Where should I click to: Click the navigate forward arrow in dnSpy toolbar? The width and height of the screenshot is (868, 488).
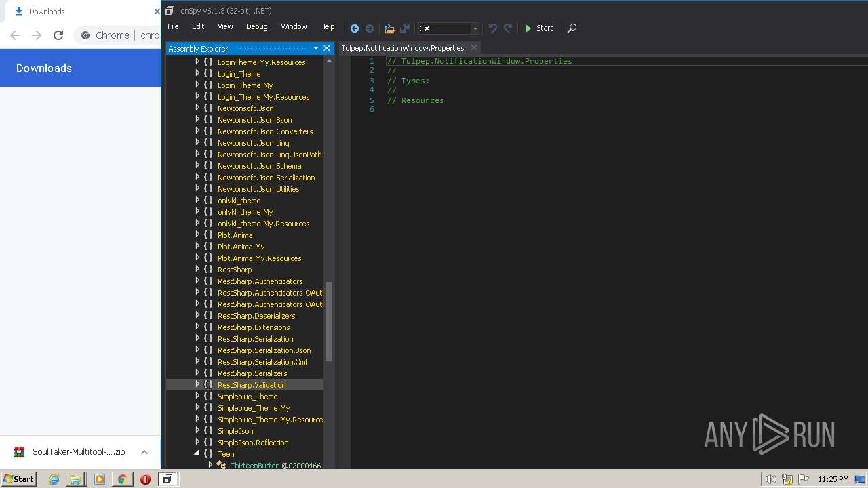tap(370, 28)
